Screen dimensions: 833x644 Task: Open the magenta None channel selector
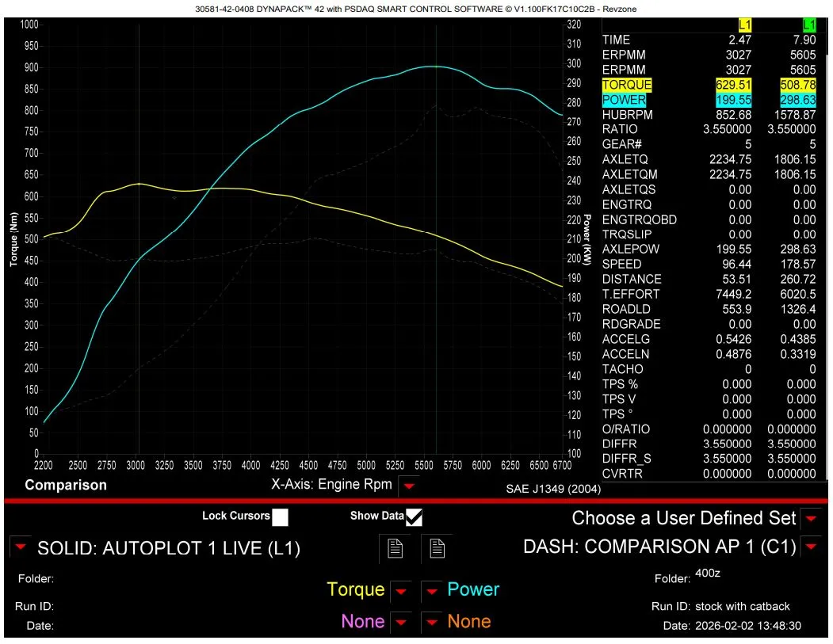pos(402,622)
